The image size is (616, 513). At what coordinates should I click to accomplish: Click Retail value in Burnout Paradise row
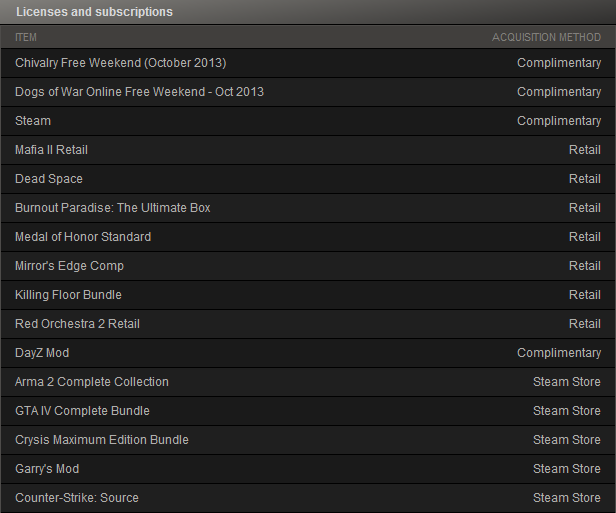(x=585, y=208)
